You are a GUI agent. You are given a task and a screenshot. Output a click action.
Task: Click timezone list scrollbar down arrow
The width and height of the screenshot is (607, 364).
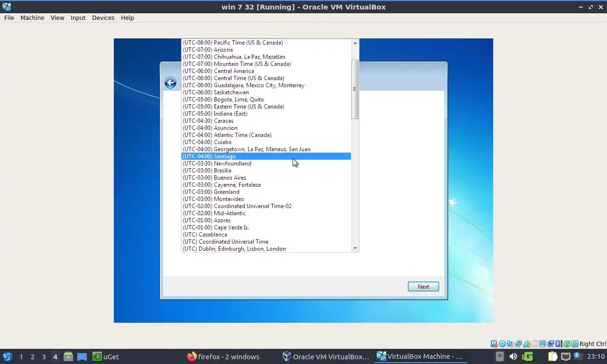(x=355, y=248)
